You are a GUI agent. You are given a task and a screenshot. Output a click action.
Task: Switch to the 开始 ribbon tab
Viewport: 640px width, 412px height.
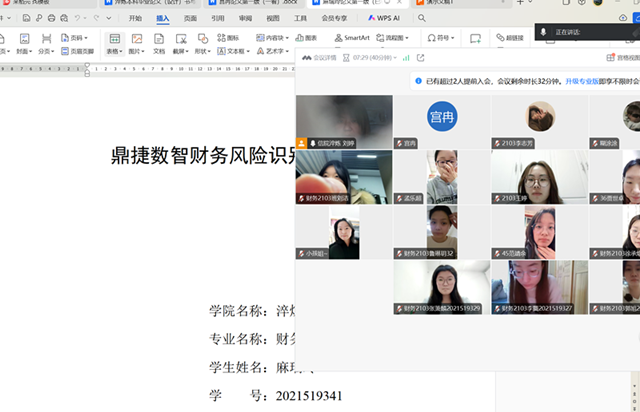[135, 18]
